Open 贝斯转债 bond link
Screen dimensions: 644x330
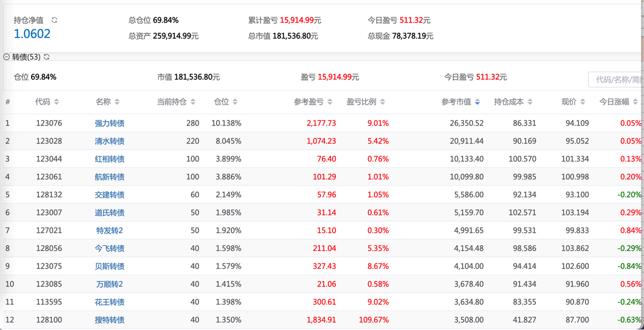click(x=110, y=266)
